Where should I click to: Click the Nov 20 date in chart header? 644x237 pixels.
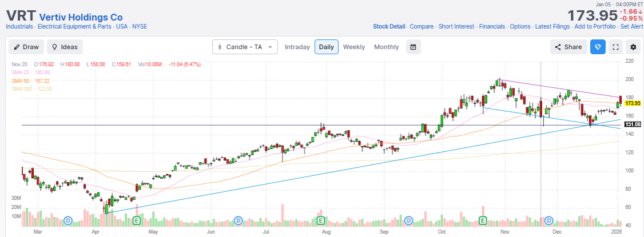click(19, 65)
